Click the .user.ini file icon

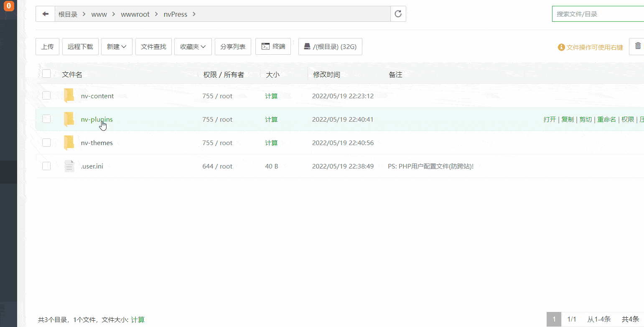(69, 166)
